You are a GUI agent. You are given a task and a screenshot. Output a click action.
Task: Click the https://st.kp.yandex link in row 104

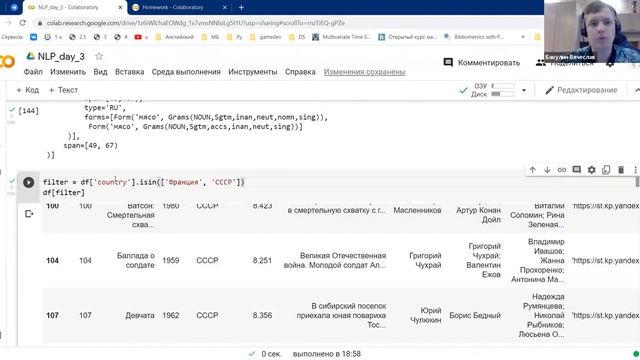606,260
